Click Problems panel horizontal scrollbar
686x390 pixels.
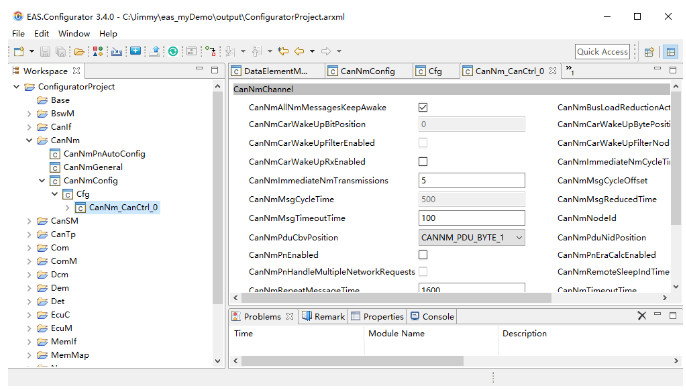(x=352, y=361)
